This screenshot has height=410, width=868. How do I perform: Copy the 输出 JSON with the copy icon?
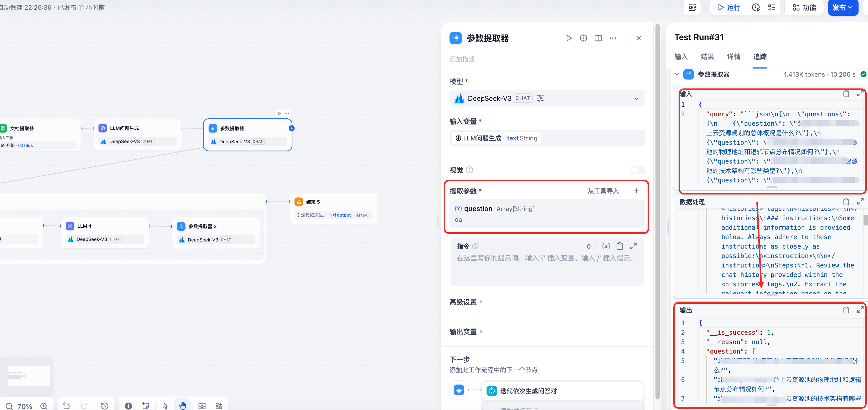(846, 310)
